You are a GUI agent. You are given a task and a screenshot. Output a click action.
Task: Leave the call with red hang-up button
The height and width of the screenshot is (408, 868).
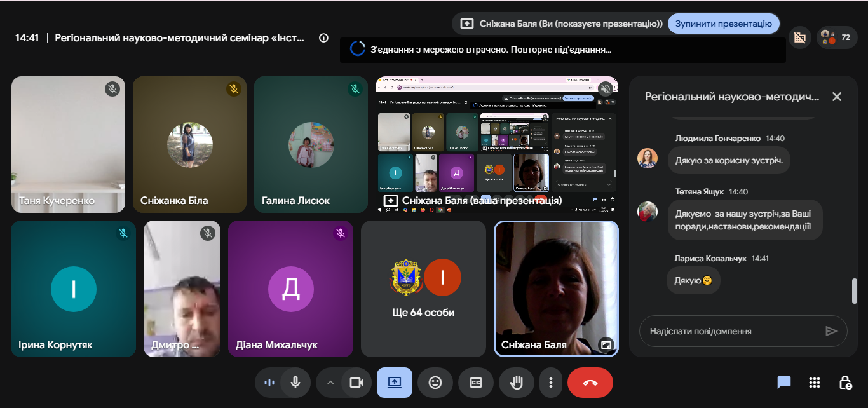point(590,383)
